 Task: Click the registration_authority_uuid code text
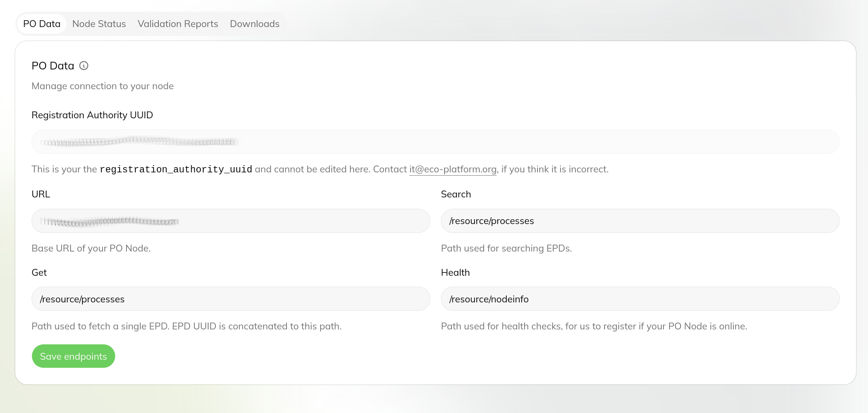176,169
